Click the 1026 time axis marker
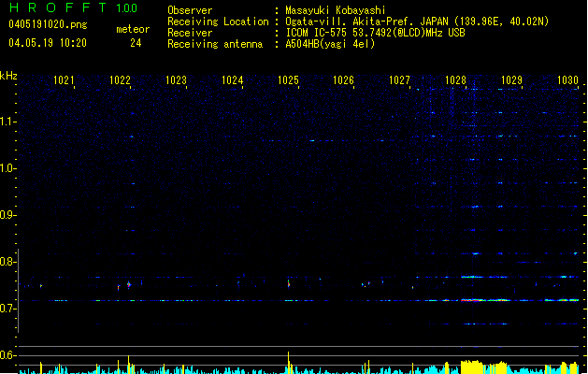The width and height of the screenshot is (588, 374). (343, 80)
